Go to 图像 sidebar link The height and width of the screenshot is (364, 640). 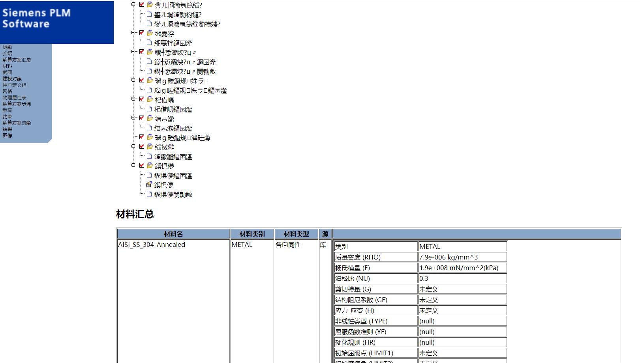point(8,136)
